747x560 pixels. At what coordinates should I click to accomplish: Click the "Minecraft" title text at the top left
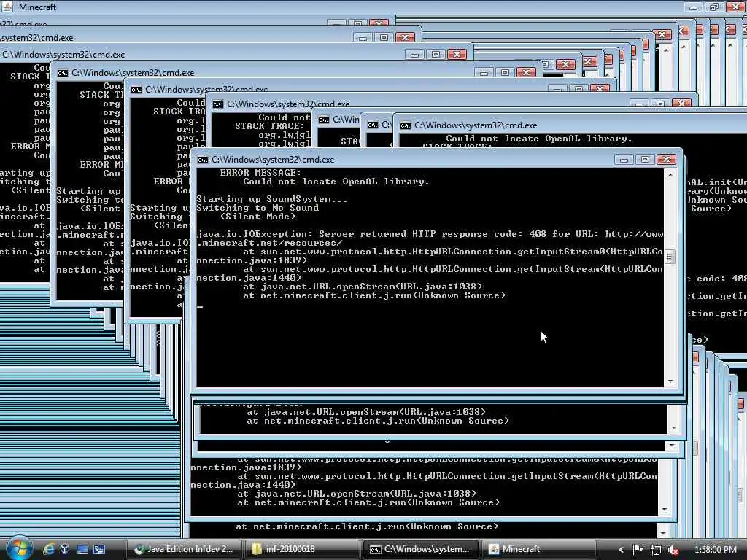[x=37, y=7]
